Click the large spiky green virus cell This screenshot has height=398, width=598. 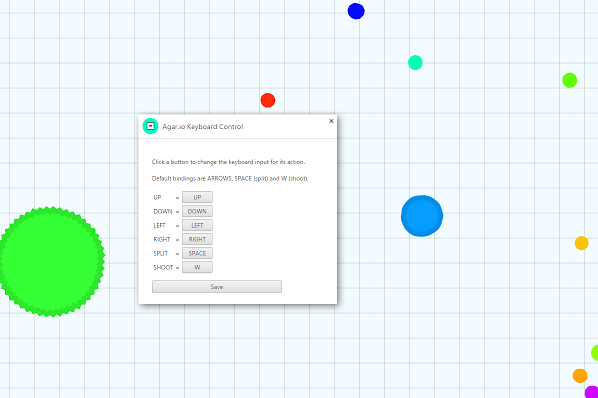pyautogui.click(x=51, y=262)
